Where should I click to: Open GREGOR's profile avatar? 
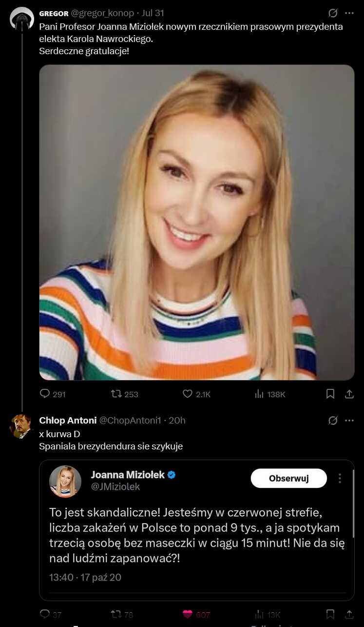[21, 19]
